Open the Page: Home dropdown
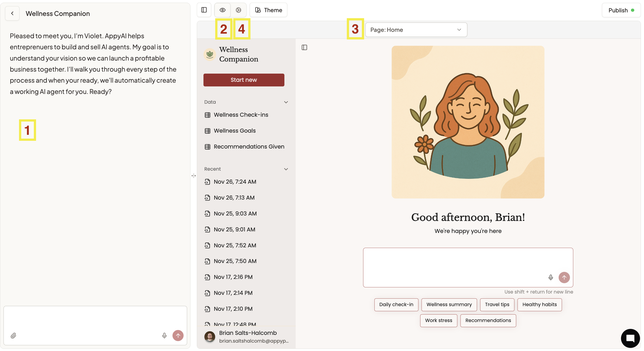Viewport: 644px width, 351px height. coord(416,30)
